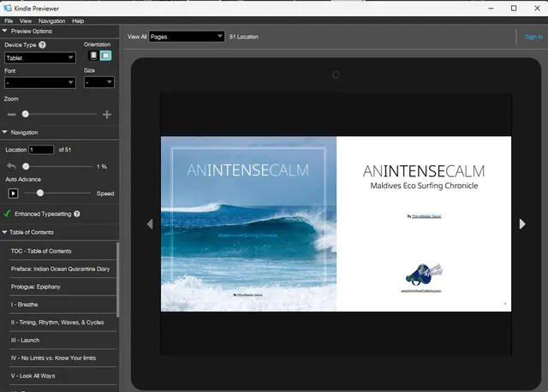Click the 'of 51' location text

click(x=65, y=150)
